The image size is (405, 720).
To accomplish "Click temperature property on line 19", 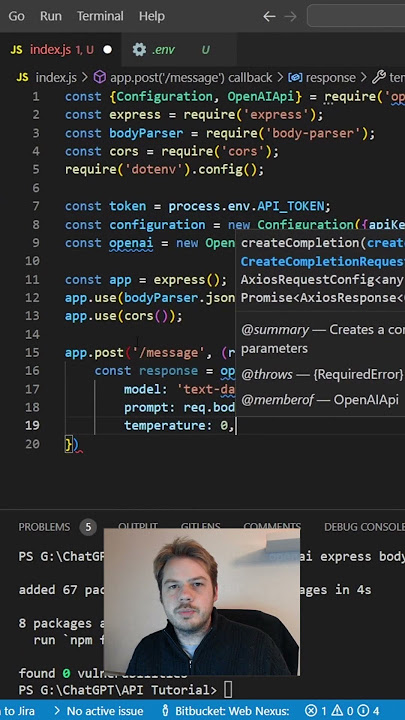I will click(x=164, y=426).
